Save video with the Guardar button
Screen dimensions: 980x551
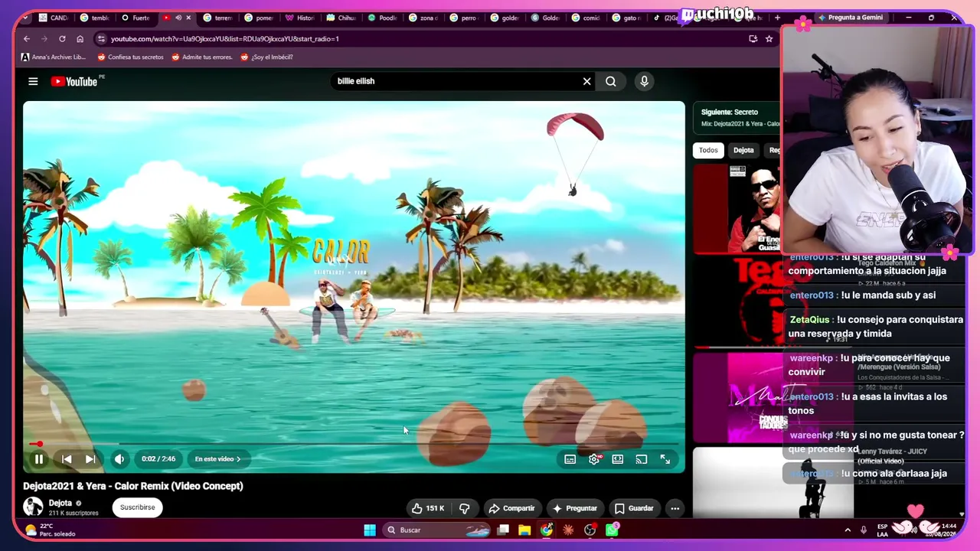coord(634,508)
